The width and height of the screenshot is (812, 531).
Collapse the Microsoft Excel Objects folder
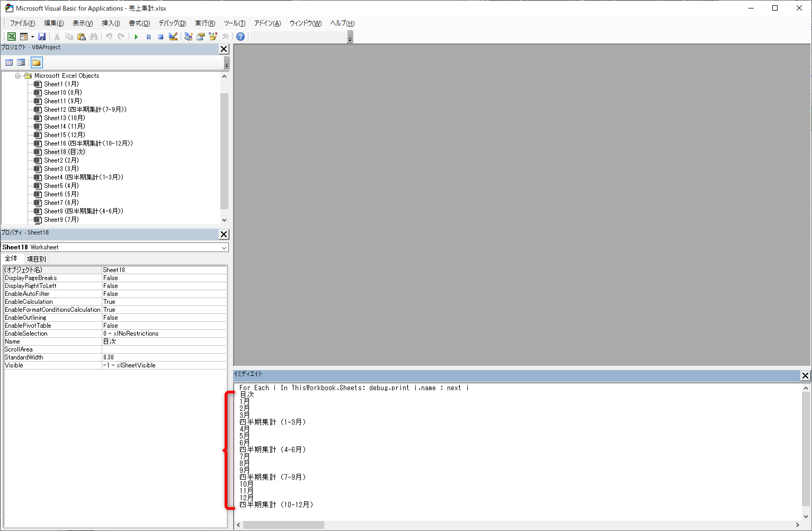(x=18, y=76)
